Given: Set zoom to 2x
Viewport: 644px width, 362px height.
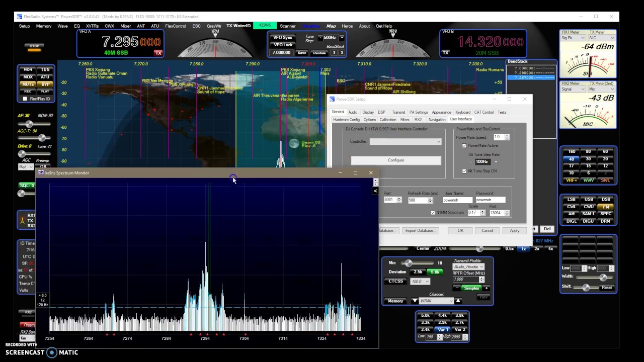Looking at the screenshot, I should click(537, 249).
